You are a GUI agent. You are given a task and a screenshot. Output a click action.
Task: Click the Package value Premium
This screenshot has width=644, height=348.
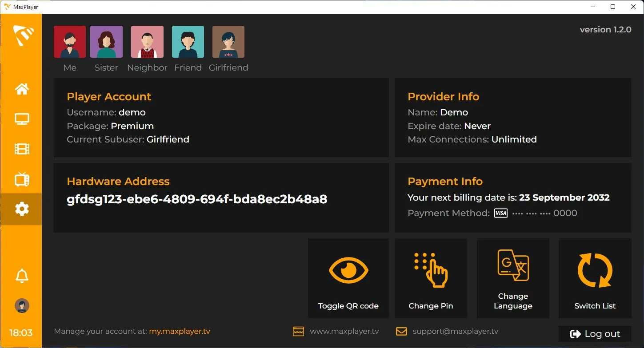pyautogui.click(x=132, y=126)
